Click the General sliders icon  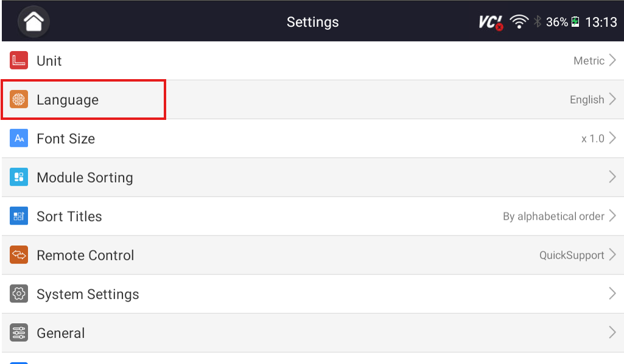[19, 334]
